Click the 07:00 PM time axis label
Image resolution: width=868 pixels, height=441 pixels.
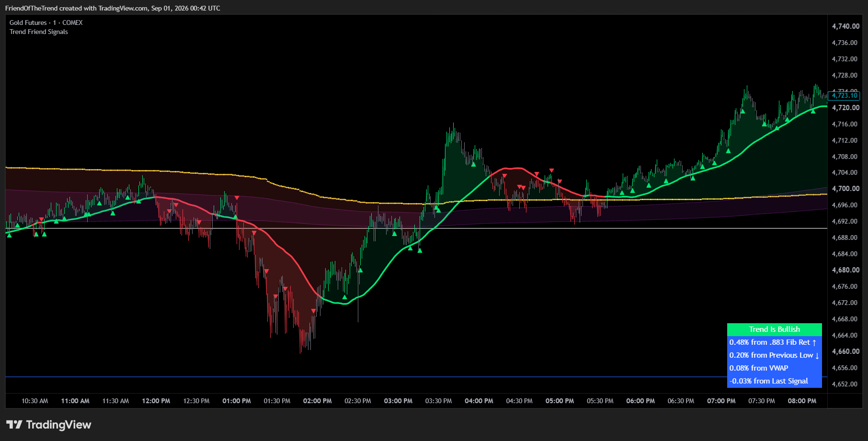(x=721, y=401)
